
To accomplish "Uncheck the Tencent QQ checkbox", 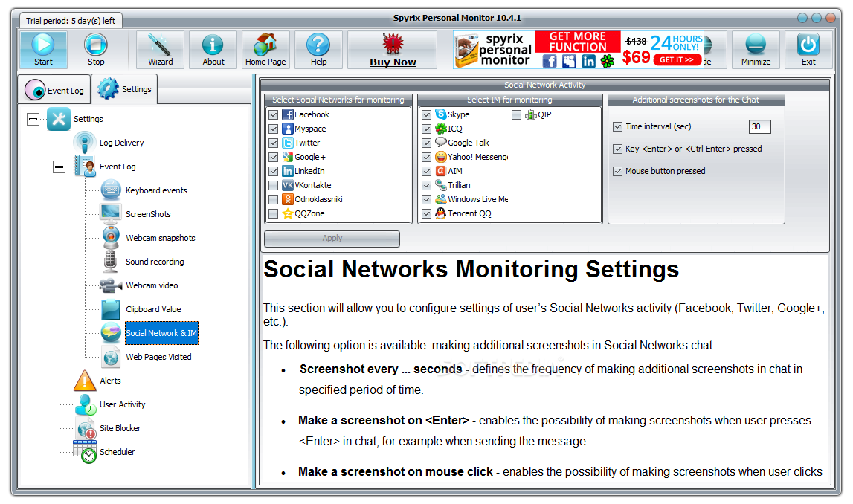I will click(x=427, y=213).
